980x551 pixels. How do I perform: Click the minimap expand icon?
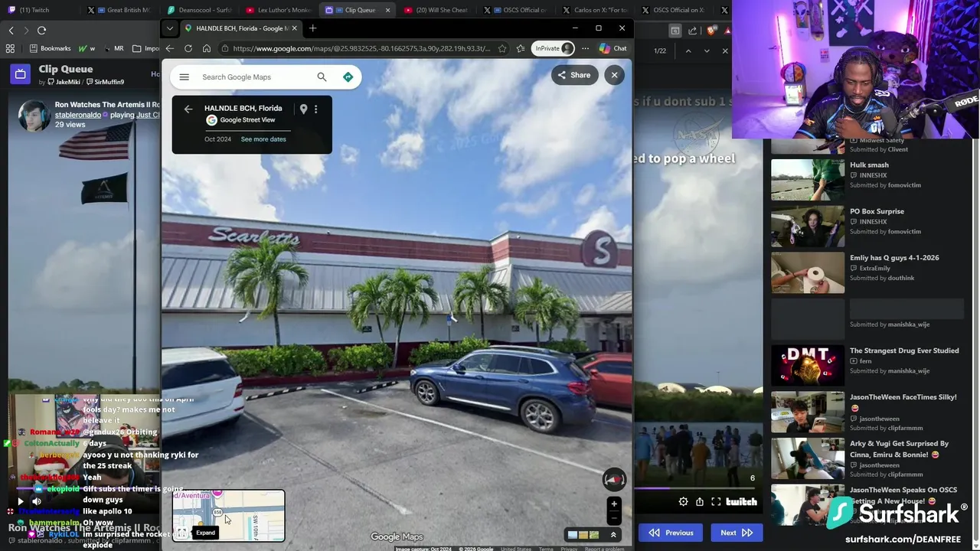182,532
